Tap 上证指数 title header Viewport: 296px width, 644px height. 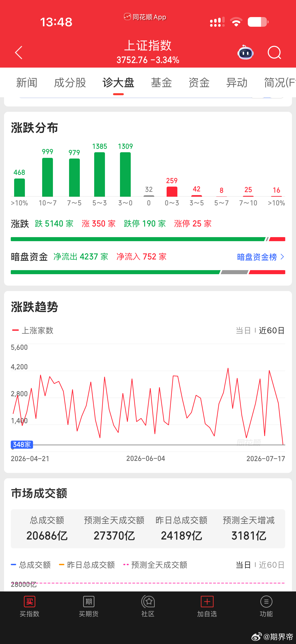click(148, 46)
